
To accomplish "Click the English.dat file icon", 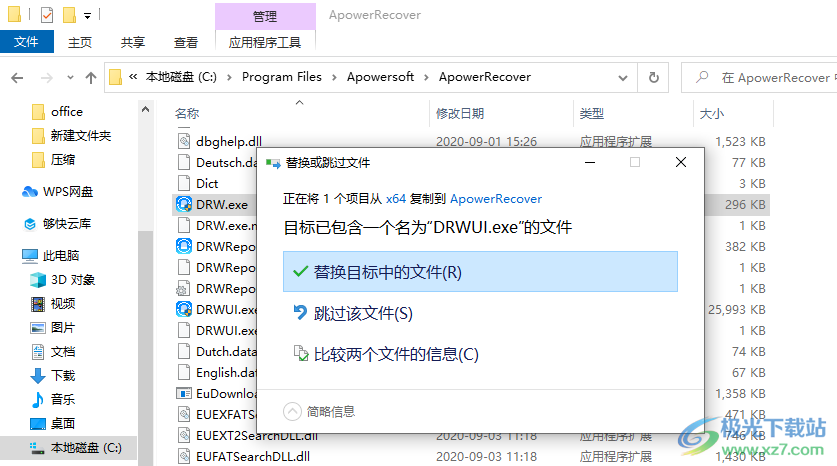I will click(x=184, y=372).
